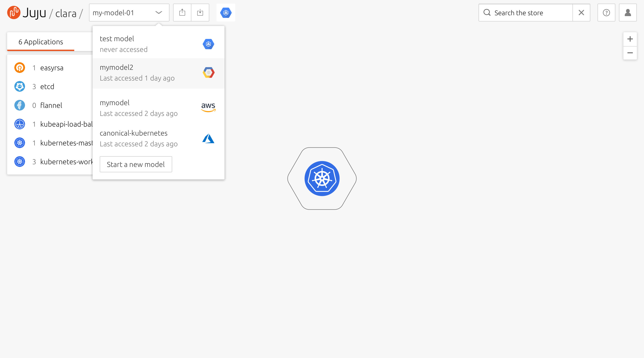Click Start a new model button

(136, 164)
